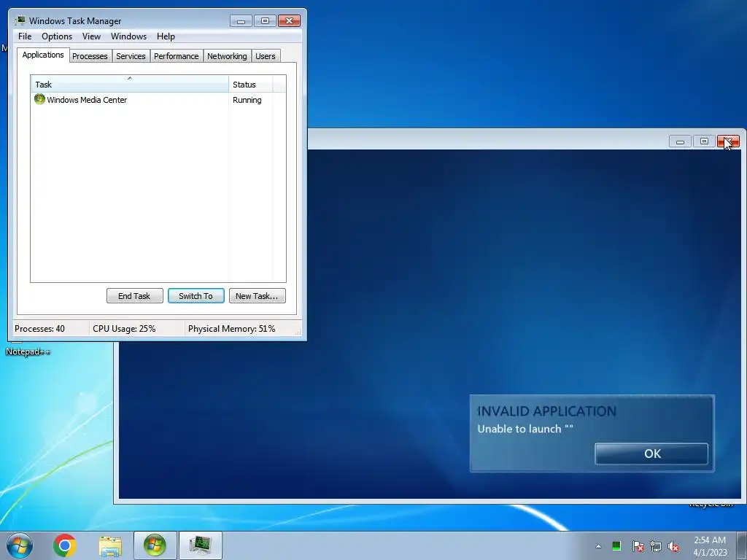
Task: Open the network tray icon
Action: pos(656,546)
